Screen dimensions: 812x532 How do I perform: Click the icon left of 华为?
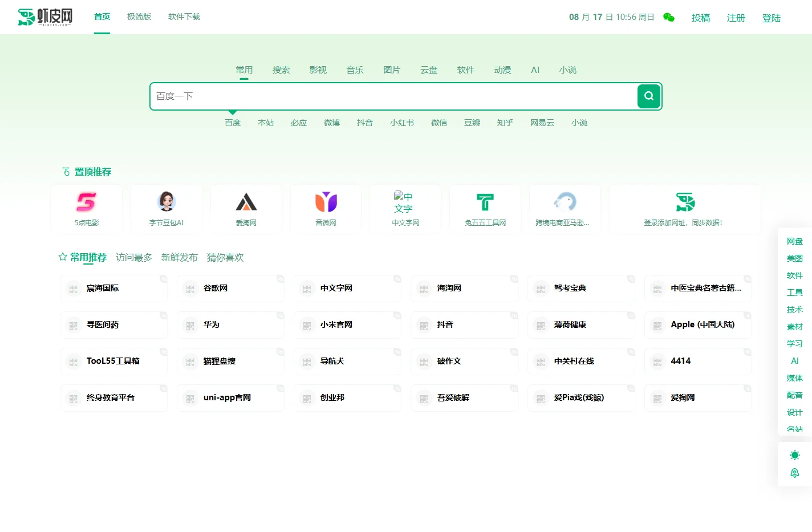(190, 326)
